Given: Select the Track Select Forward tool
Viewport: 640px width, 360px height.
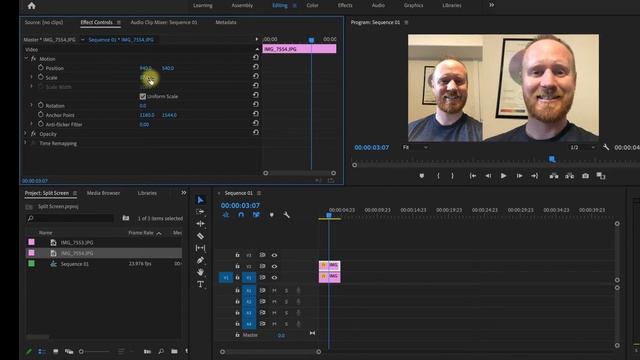Looking at the screenshot, I should click(200, 212).
